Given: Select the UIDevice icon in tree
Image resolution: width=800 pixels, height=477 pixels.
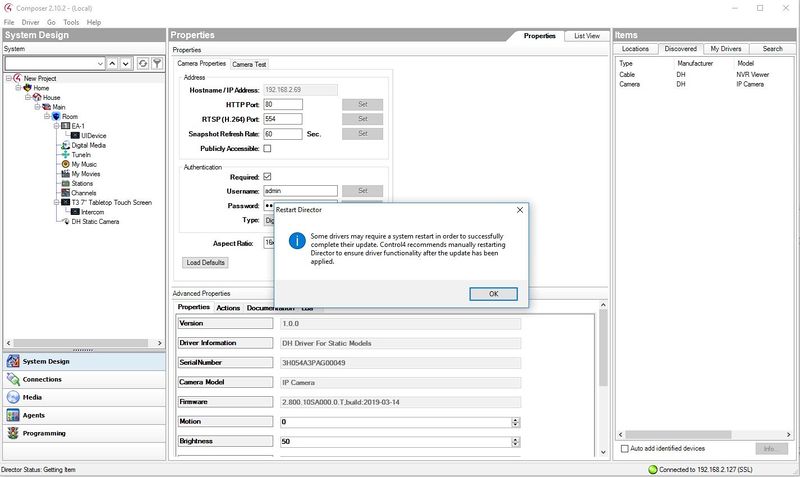Looking at the screenshot, I should 75,135.
